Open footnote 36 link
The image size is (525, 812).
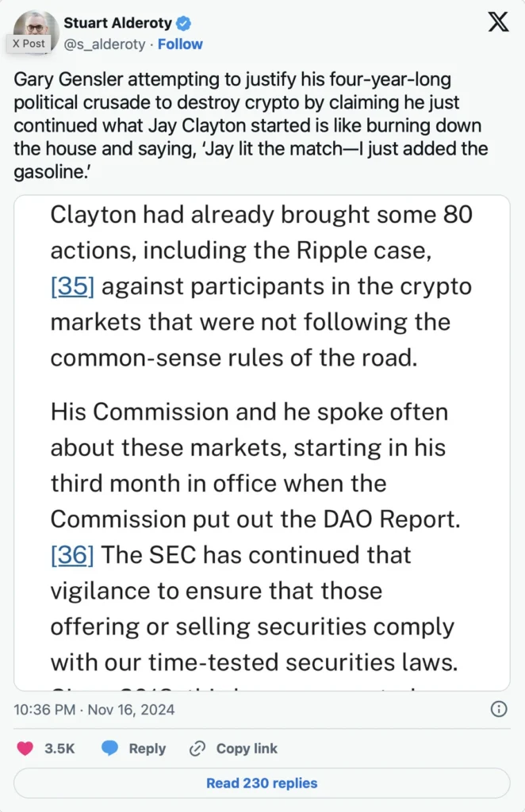pos(72,554)
